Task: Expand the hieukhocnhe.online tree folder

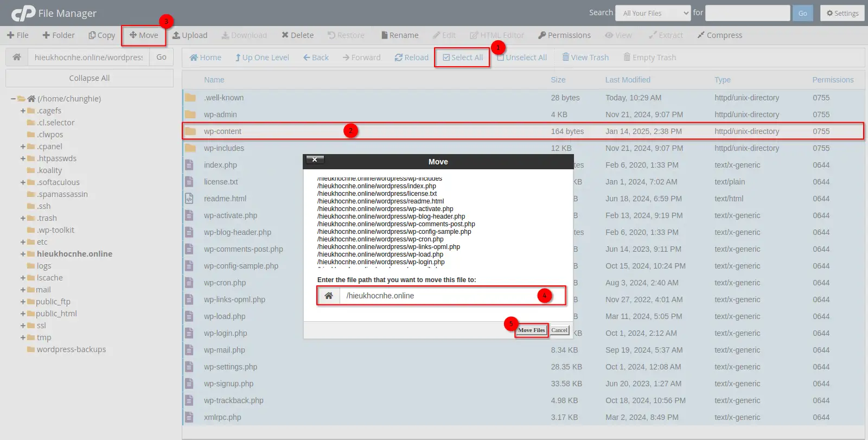Action: coord(23,254)
